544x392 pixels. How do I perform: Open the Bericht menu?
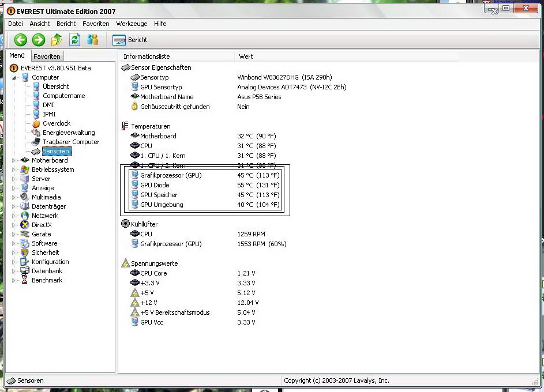(66, 24)
